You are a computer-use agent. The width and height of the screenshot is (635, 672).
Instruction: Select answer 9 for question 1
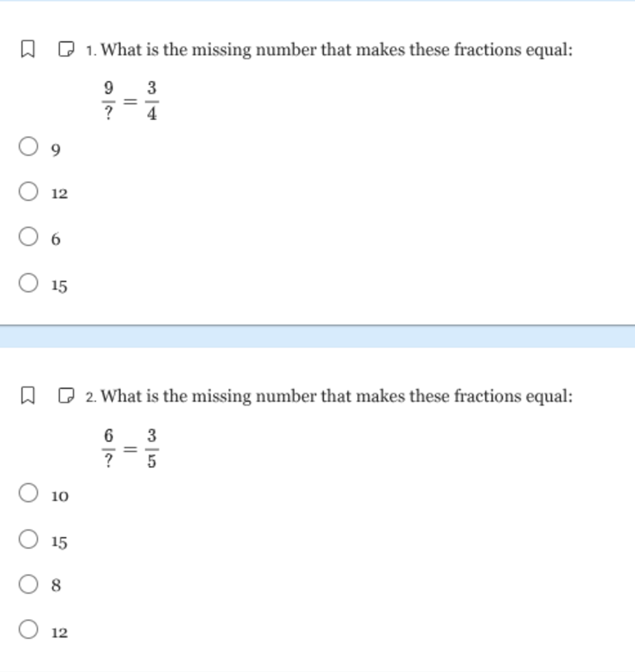pos(27,145)
